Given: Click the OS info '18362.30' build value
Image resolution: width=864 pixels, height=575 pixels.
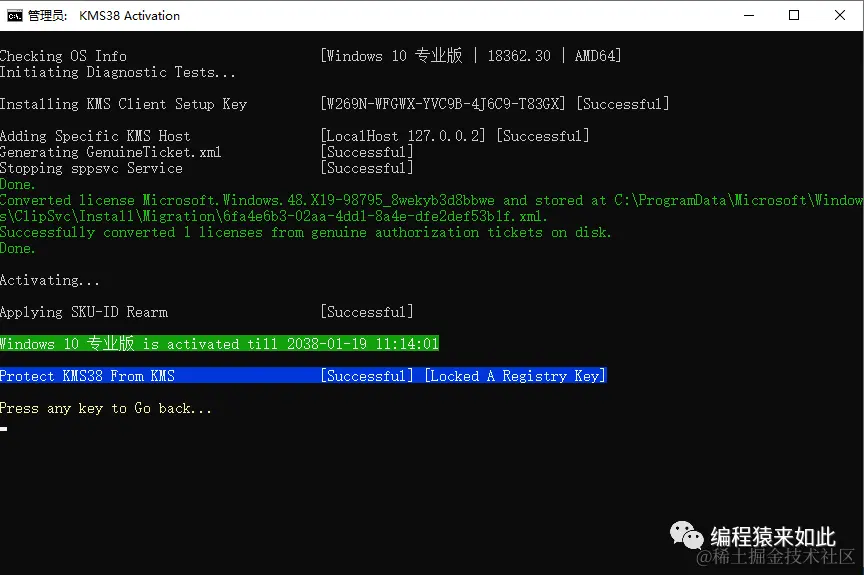Looking at the screenshot, I should point(519,56).
